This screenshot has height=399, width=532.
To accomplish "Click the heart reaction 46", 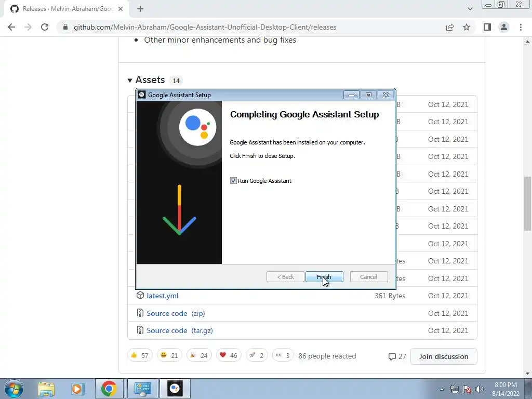I will [x=229, y=355].
